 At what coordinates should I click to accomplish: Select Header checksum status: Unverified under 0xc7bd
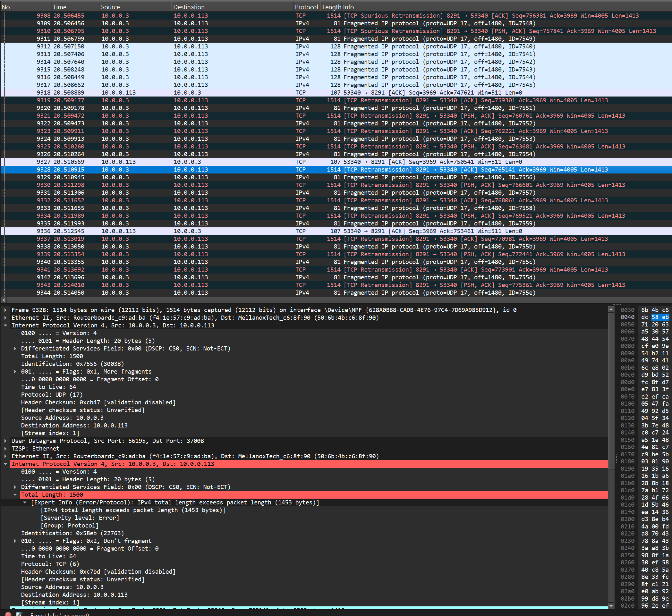point(83,579)
